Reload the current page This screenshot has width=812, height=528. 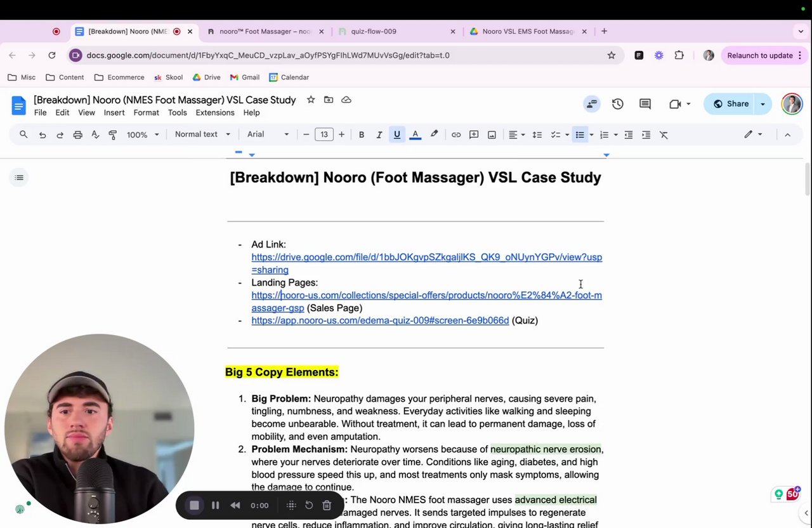[x=52, y=55]
